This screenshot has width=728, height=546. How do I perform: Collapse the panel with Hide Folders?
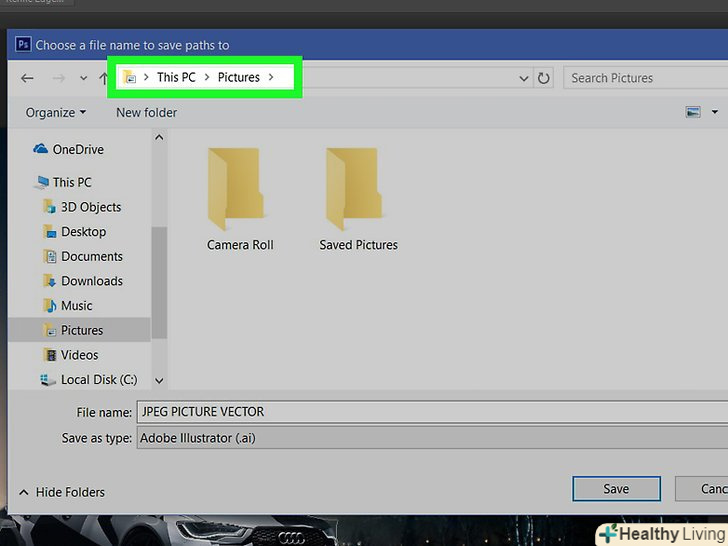tap(61, 492)
